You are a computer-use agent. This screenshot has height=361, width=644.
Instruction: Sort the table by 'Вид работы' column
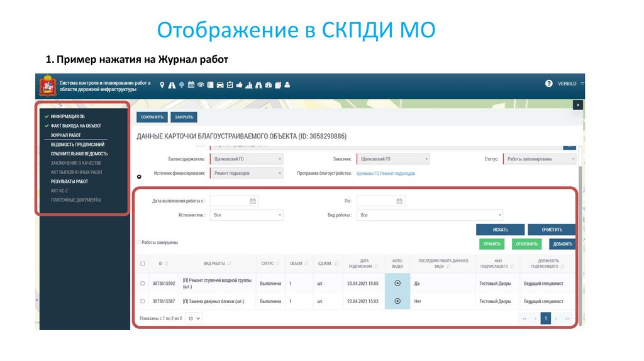pos(229,264)
